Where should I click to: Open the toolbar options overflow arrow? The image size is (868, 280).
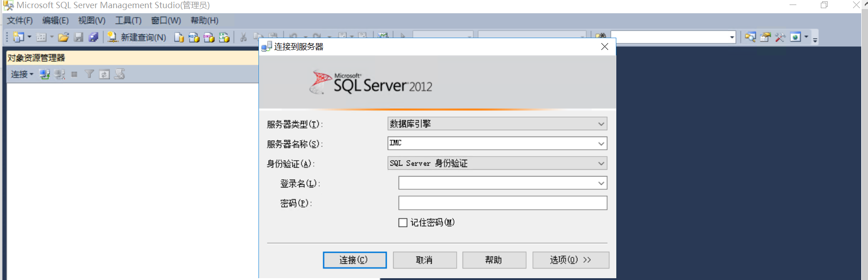(815, 40)
